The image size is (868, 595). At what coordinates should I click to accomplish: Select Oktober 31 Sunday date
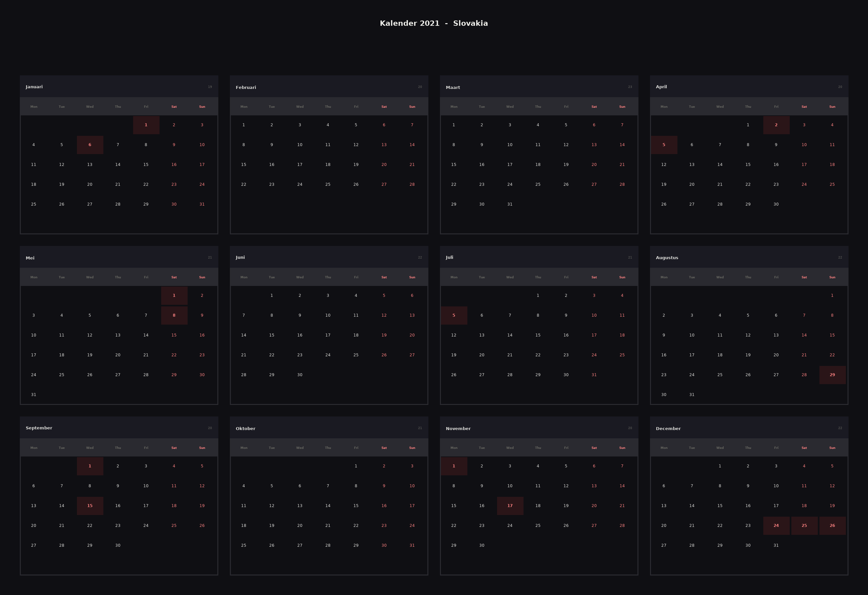(x=412, y=545)
